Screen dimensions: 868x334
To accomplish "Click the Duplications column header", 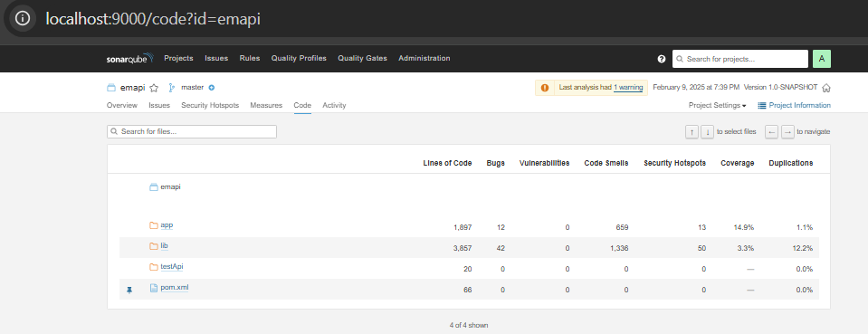I will [x=790, y=164].
